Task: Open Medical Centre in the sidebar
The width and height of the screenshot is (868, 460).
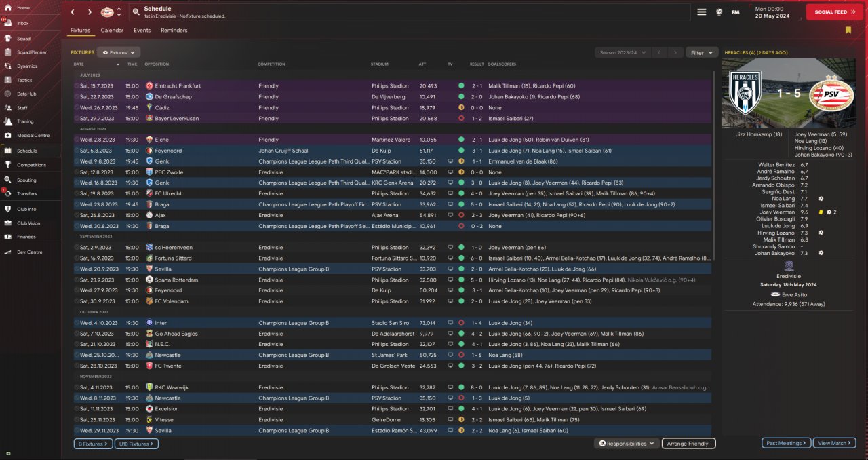Action: pyautogui.click(x=33, y=136)
